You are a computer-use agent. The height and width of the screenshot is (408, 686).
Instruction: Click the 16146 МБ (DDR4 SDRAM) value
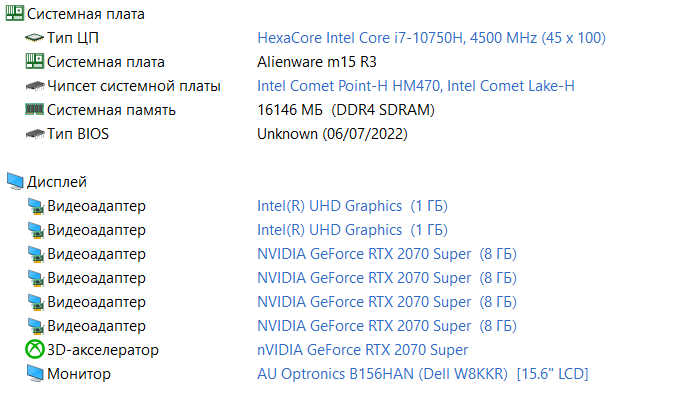(x=346, y=110)
